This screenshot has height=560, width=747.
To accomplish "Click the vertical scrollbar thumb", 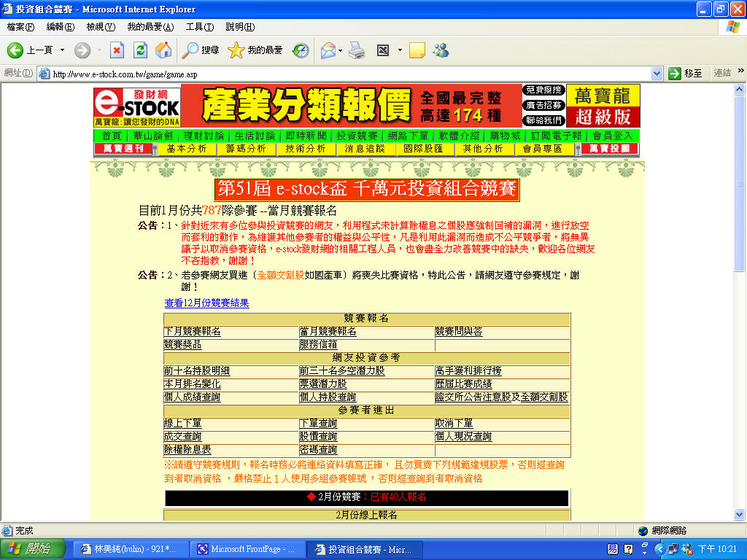I will click(740, 183).
